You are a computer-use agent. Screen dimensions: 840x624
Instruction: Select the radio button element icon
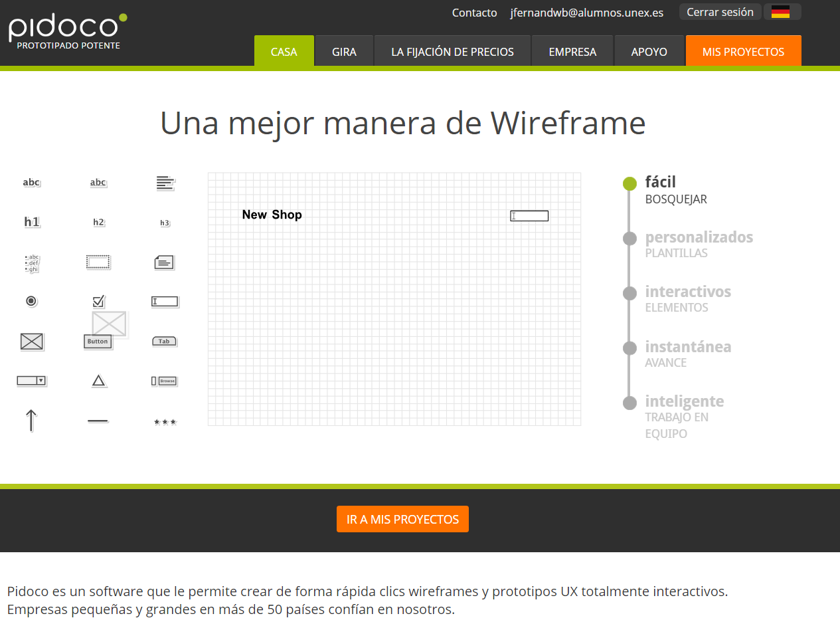pos(31,301)
